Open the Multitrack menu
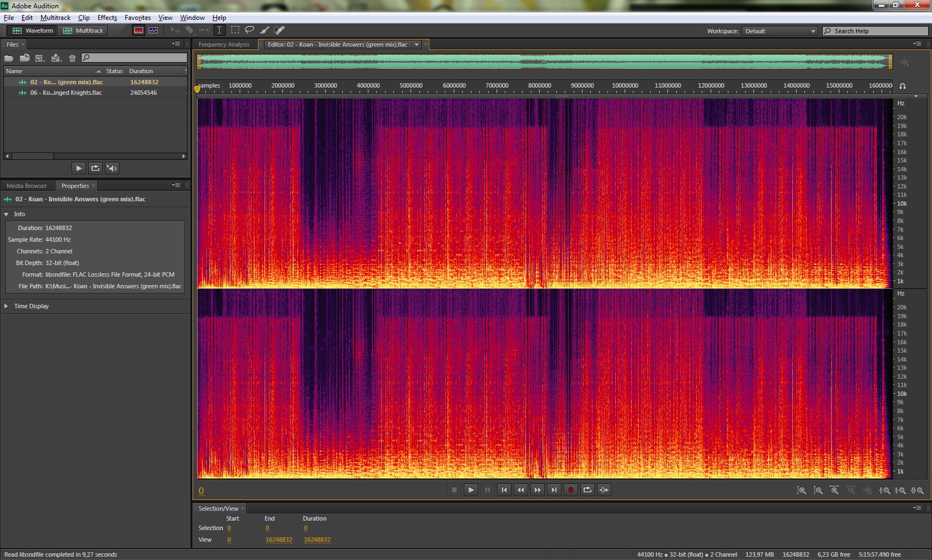 coord(55,18)
